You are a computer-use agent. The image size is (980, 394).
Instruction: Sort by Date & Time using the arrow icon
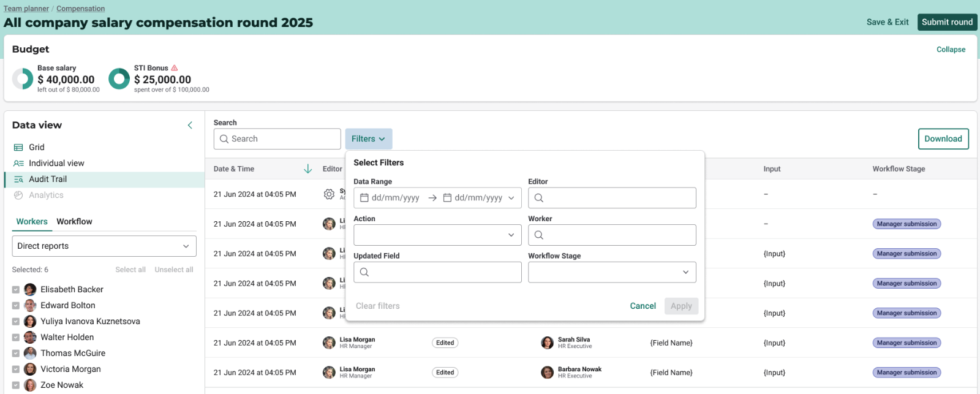[x=308, y=169]
